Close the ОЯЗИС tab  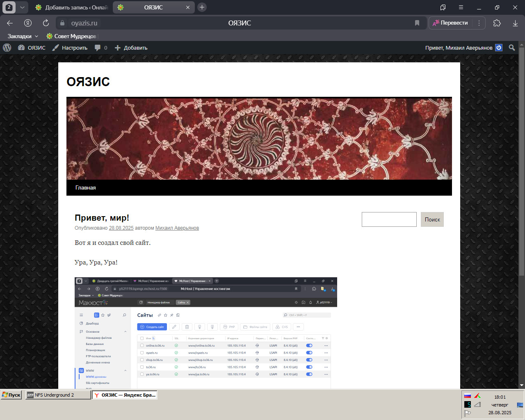(188, 7)
